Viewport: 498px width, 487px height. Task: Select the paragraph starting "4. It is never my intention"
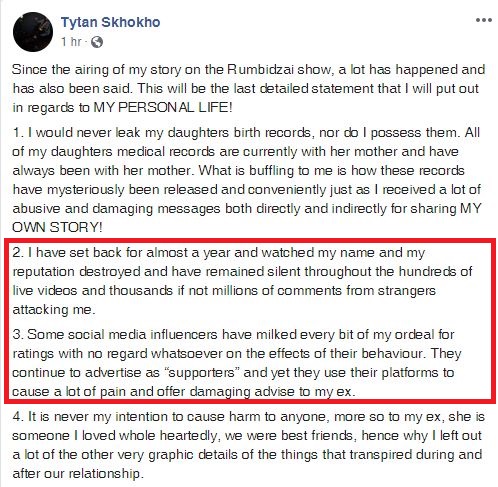tap(248, 445)
